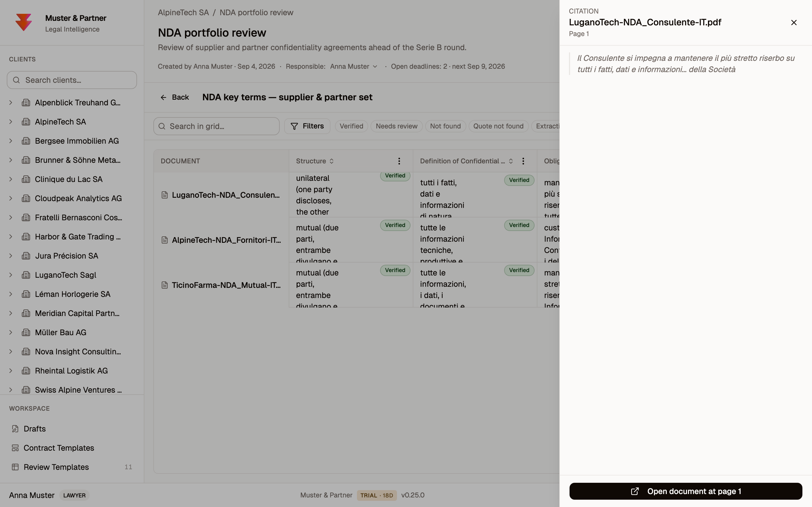Open the Structure column options menu

tap(399, 161)
